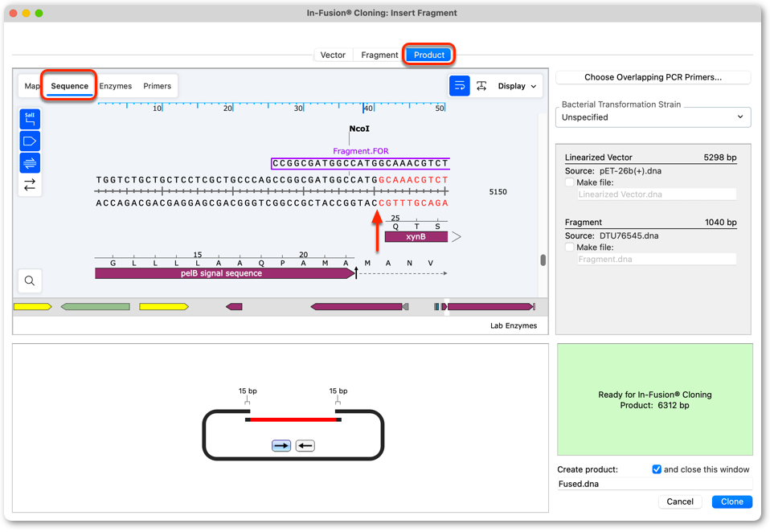Open the magnifier search icon

(30, 280)
